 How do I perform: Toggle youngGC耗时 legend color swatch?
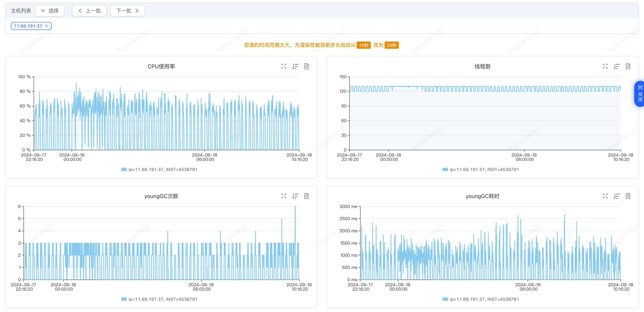pyautogui.click(x=445, y=299)
